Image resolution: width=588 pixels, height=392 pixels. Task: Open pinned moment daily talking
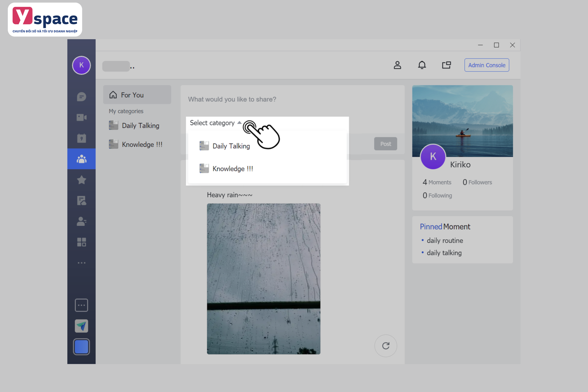tap(444, 253)
